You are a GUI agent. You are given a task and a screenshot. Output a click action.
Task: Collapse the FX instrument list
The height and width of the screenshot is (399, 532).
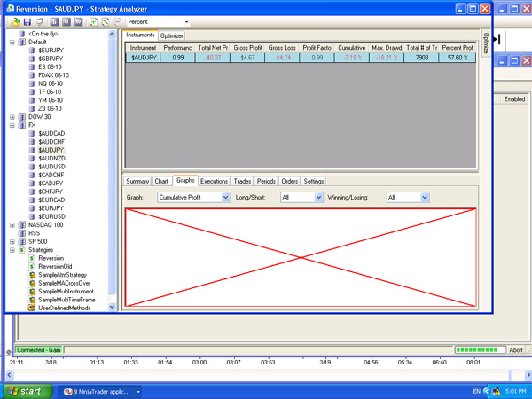click(12, 126)
